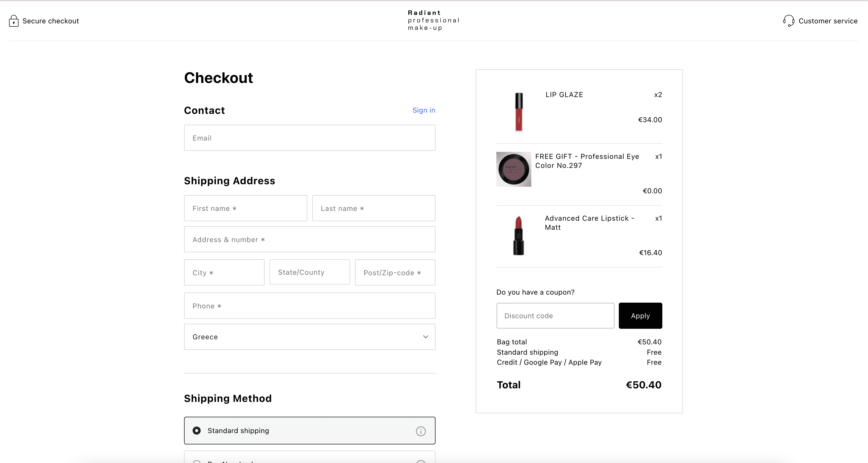Viewport: 868px width, 463px height.
Task: Click the Radiant professional make-up logo
Action: pos(433,21)
